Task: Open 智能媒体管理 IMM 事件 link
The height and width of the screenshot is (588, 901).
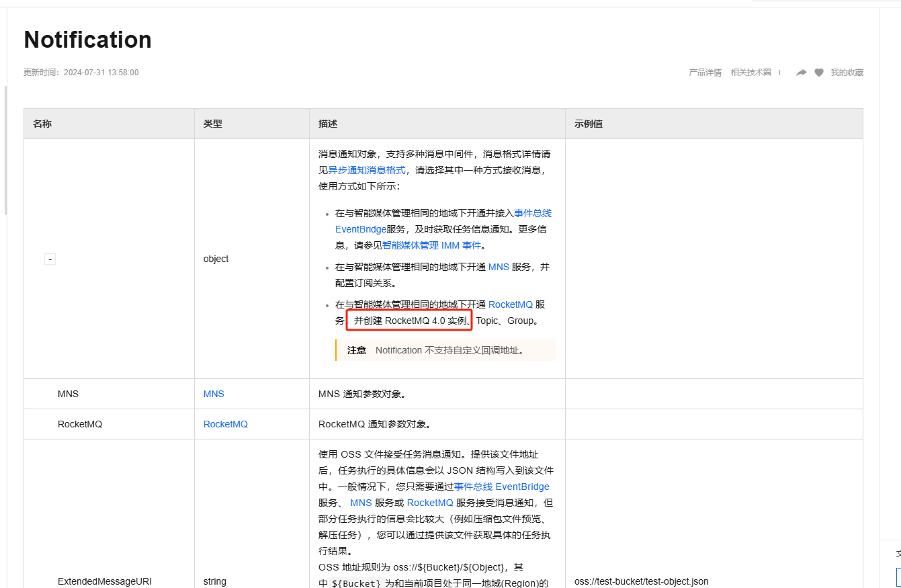Action: 431,245
